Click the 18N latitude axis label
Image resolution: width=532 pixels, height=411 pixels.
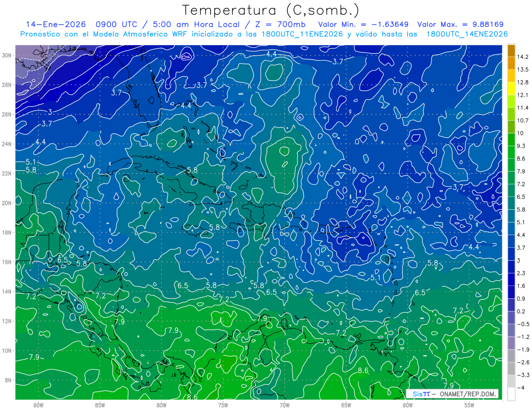7,232
